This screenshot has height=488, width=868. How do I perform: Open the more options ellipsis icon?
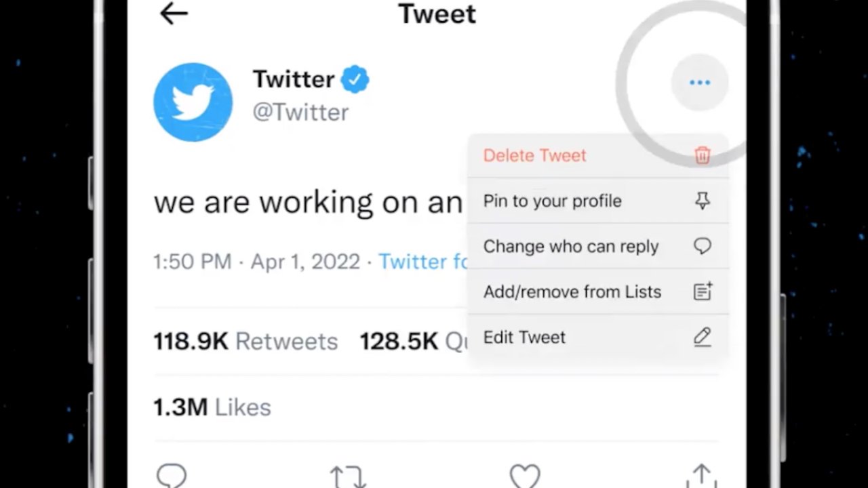click(700, 82)
